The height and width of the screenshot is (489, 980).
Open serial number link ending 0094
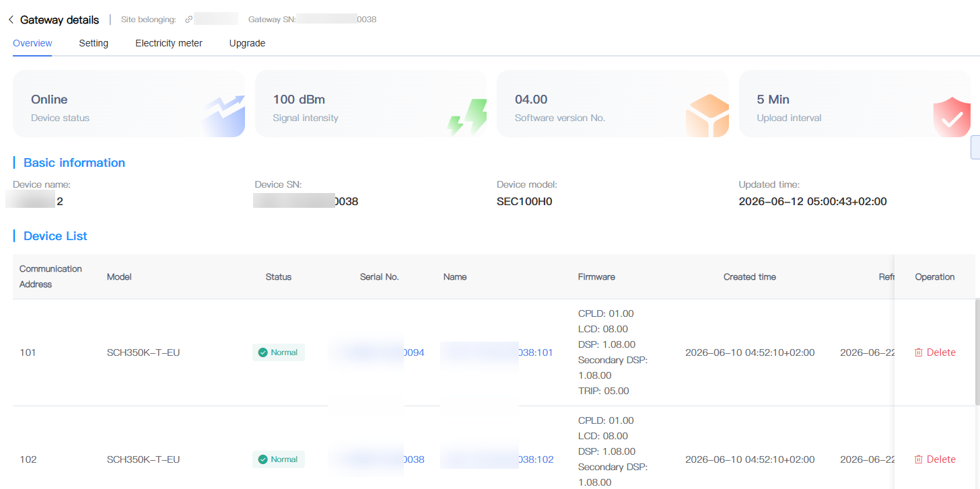(x=377, y=352)
